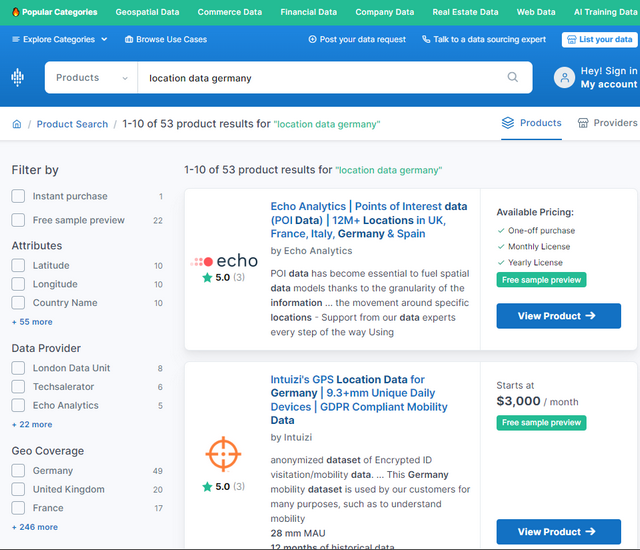
Task: Click the hamburger icon beside Explore Categories
Action: coord(16,39)
